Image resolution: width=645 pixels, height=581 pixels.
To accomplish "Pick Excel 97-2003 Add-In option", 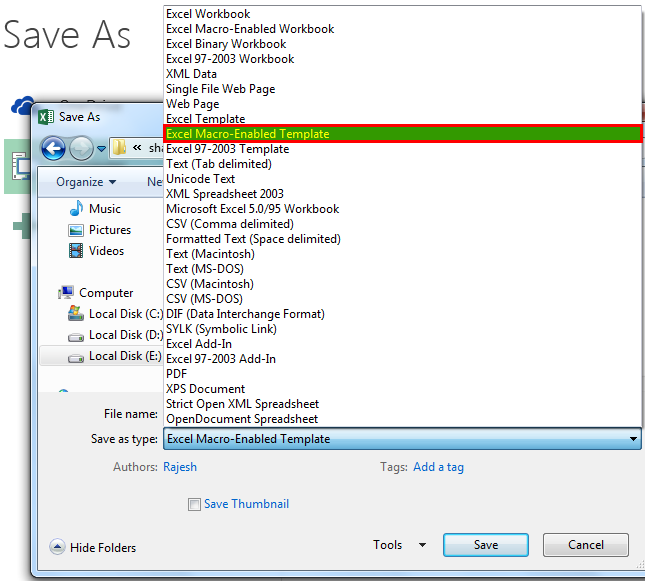I will [402, 359].
